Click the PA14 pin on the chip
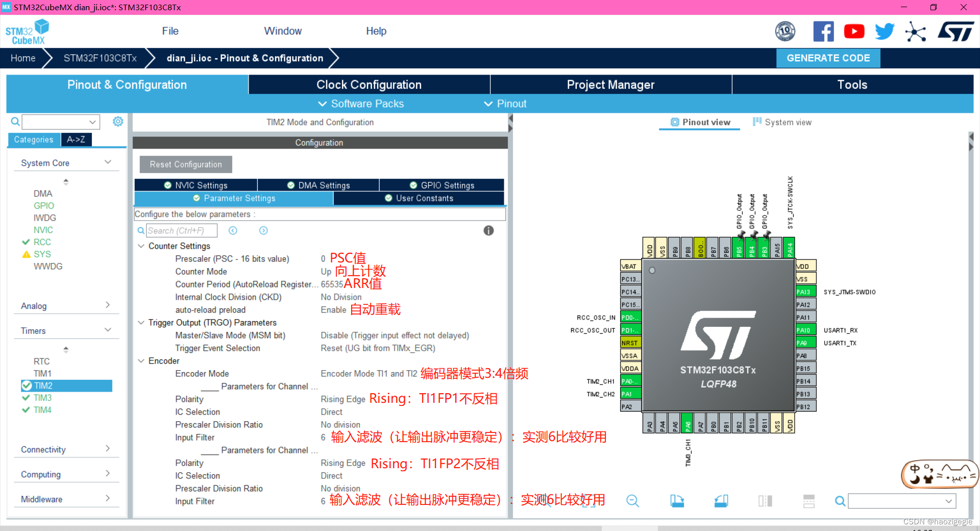The height and width of the screenshot is (531, 980). click(x=790, y=248)
